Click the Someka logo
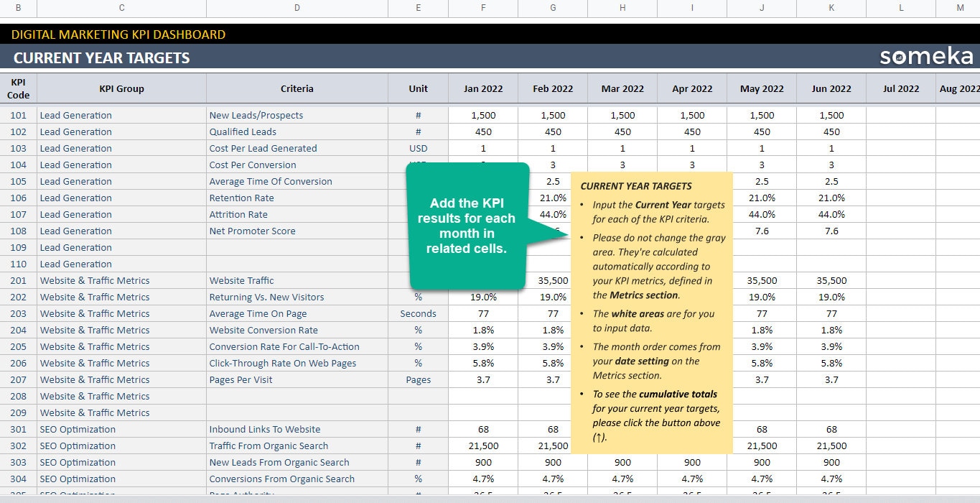Screen dimensions: 980x503 [x=926, y=55]
